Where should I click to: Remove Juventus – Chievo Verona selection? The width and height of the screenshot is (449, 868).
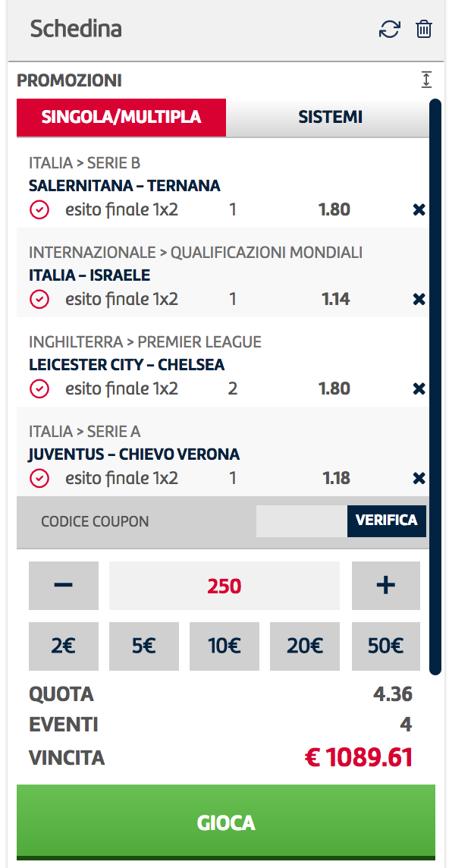(419, 478)
